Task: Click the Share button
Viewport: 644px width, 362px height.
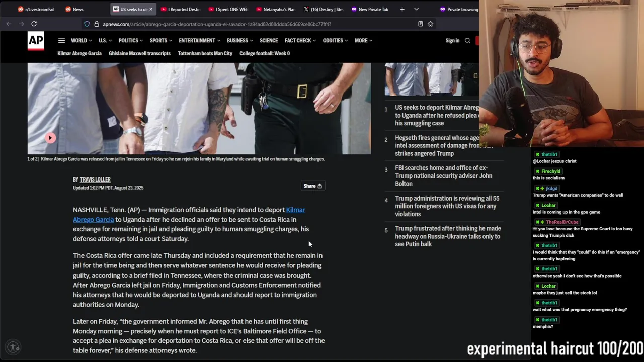Action: (x=312, y=186)
